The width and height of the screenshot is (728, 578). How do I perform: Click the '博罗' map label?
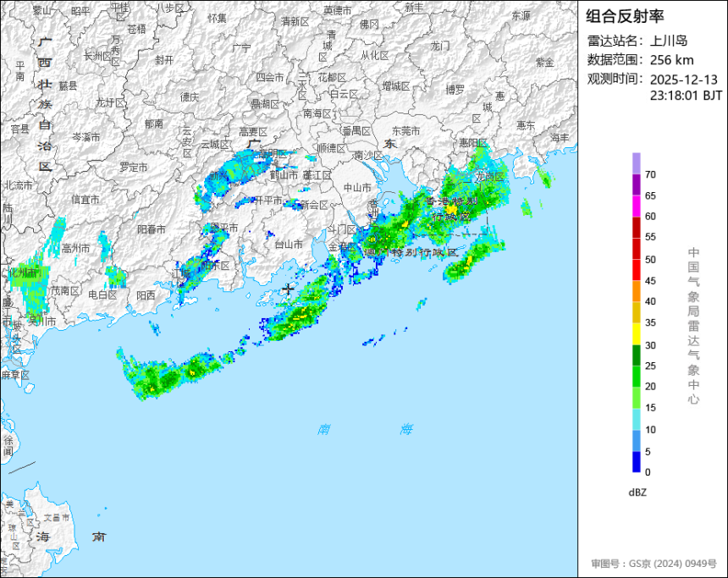455,90
